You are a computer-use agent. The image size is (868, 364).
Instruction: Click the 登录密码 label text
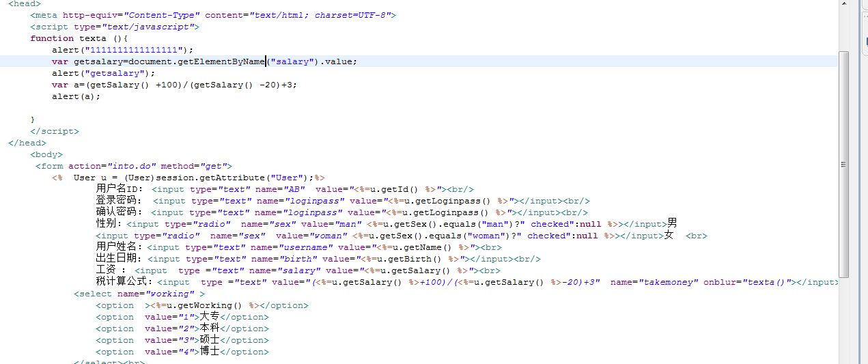119,201
